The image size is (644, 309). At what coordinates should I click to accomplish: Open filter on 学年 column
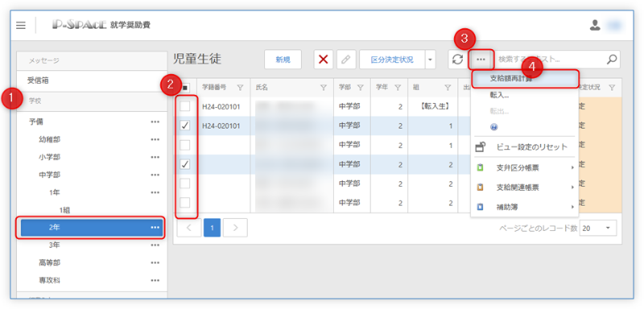point(398,88)
